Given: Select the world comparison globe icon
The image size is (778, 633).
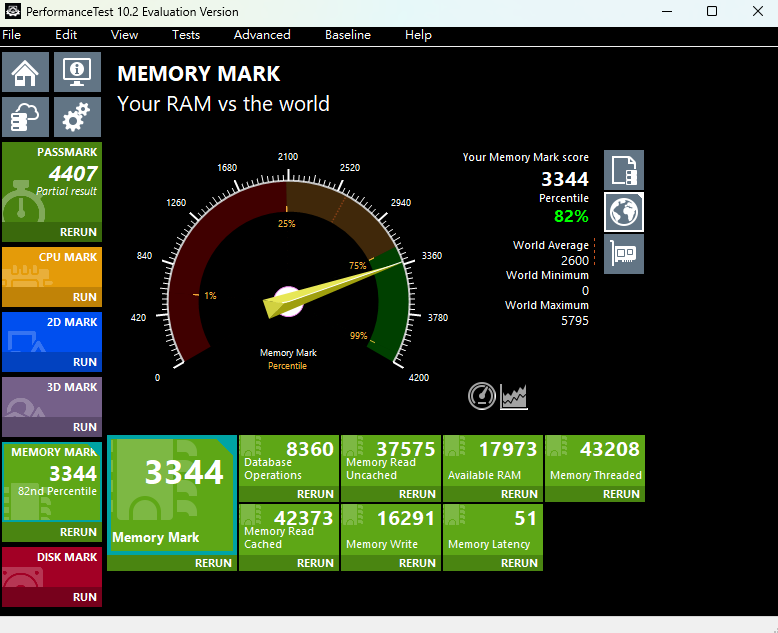Looking at the screenshot, I should 624,212.
